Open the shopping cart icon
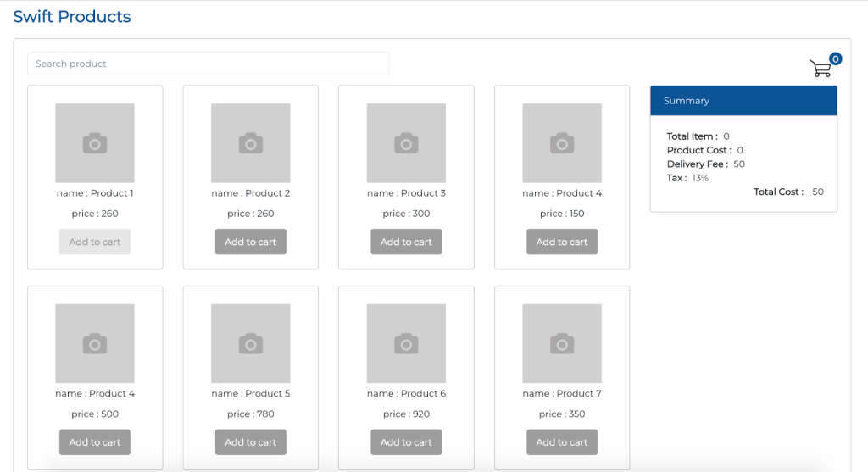Screen dimensions: 868x472 pyautogui.click(x=820, y=69)
